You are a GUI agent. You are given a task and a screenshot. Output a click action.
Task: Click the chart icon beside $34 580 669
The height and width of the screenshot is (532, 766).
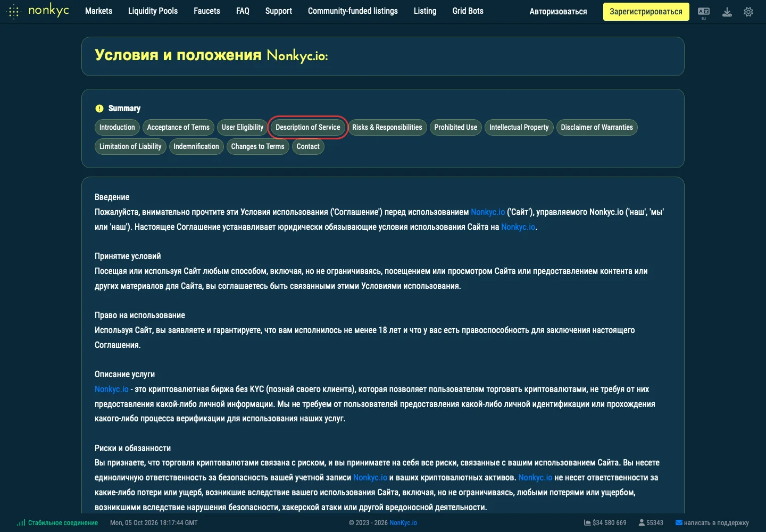click(587, 523)
